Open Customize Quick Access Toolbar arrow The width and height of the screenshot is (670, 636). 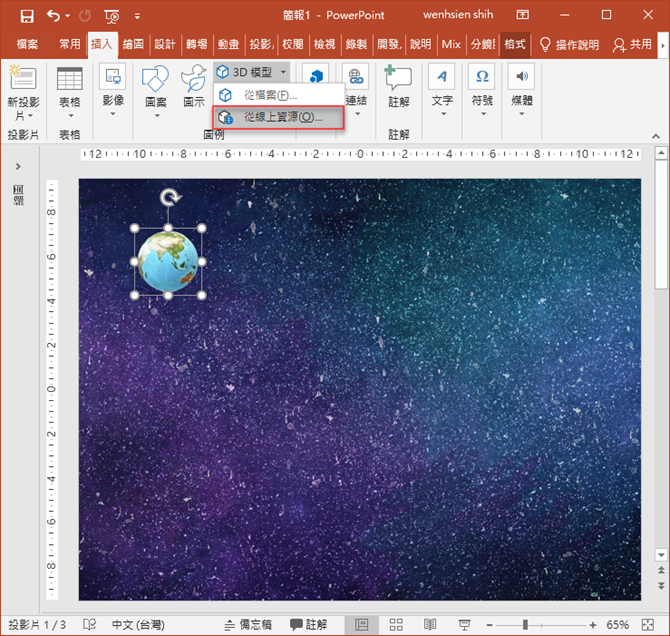tap(137, 16)
